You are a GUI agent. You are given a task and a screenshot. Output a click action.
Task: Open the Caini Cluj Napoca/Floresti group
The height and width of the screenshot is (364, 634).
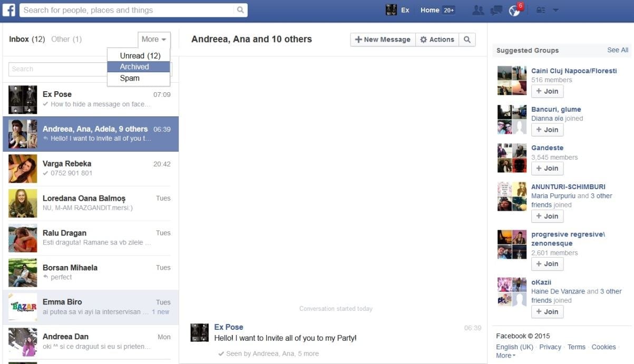[574, 71]
